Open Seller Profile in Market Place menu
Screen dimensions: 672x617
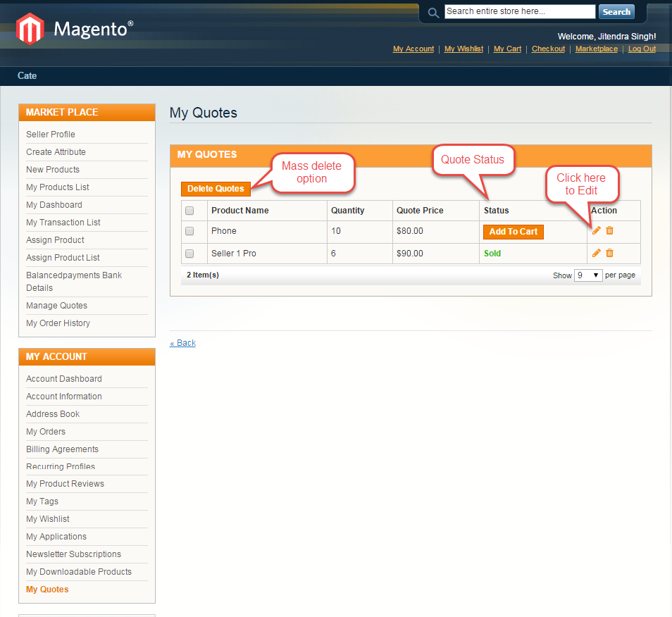click(x=51, y=134)
